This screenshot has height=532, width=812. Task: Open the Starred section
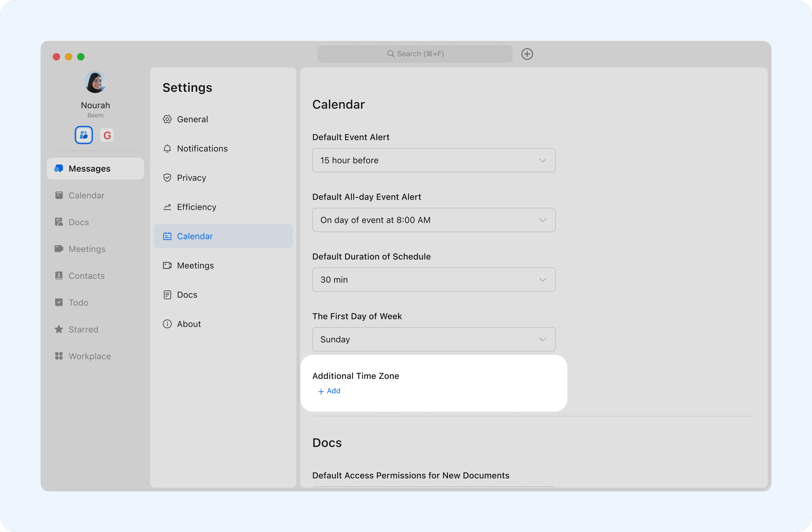pyautogui.click(x=83, y=329)
